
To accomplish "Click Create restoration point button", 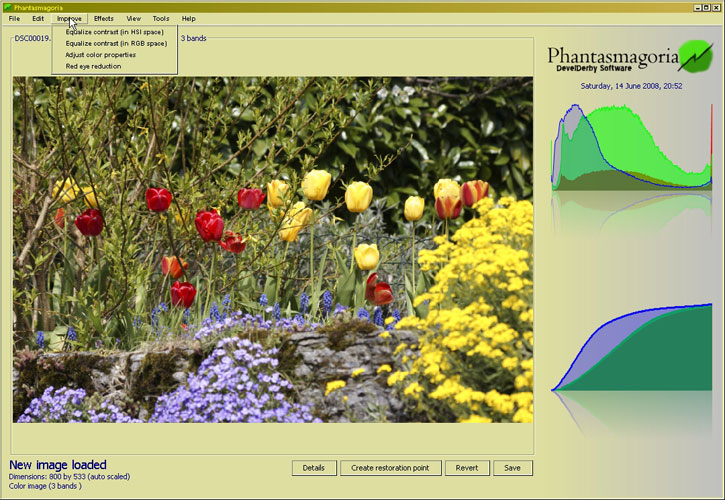I will (390, 468).
